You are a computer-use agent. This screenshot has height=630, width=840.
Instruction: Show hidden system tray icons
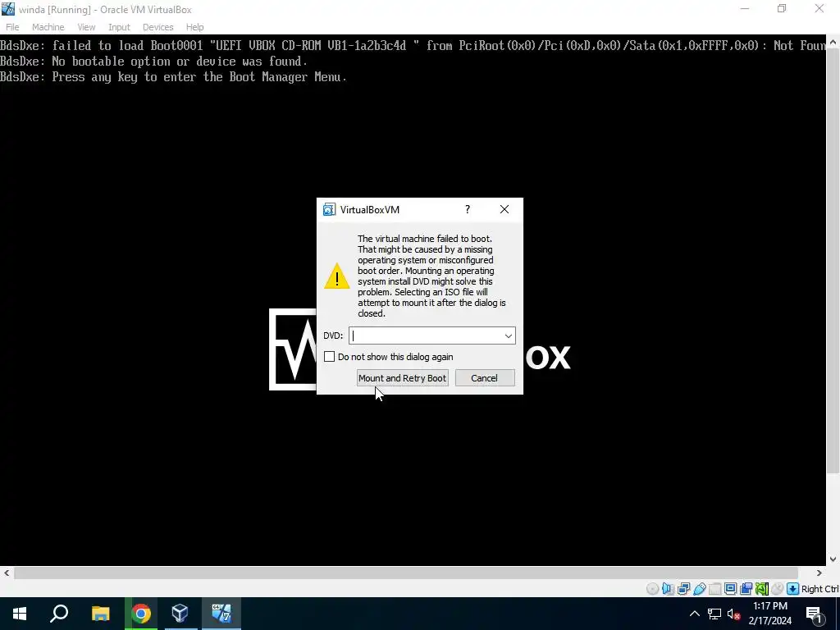694,614
